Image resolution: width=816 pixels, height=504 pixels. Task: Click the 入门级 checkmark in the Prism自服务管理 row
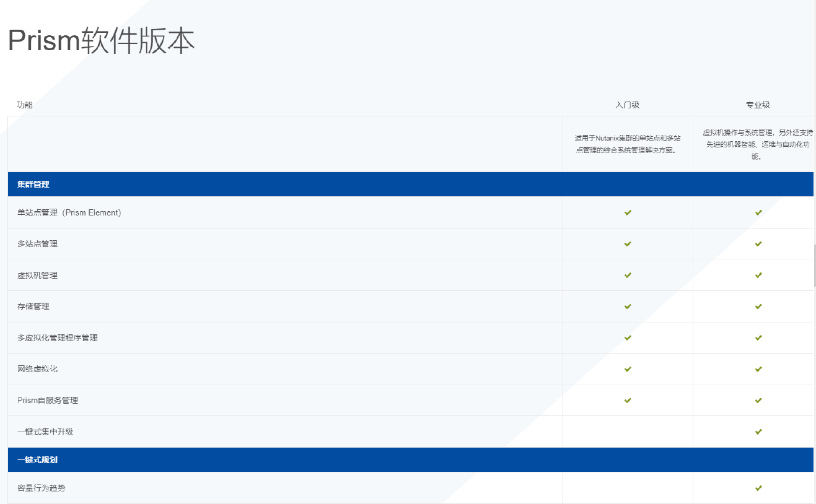[x=628, y=401]
